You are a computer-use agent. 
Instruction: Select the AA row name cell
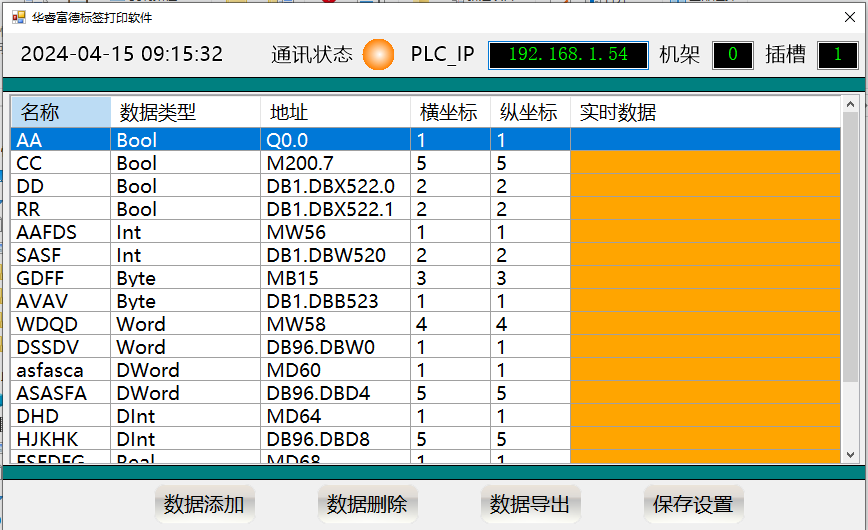[60, 140]
